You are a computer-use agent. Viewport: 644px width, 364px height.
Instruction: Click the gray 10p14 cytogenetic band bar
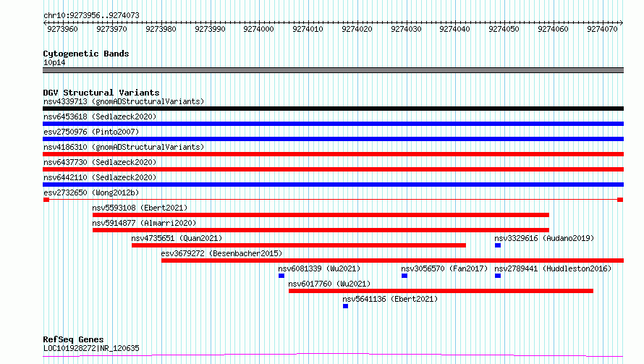333,70
